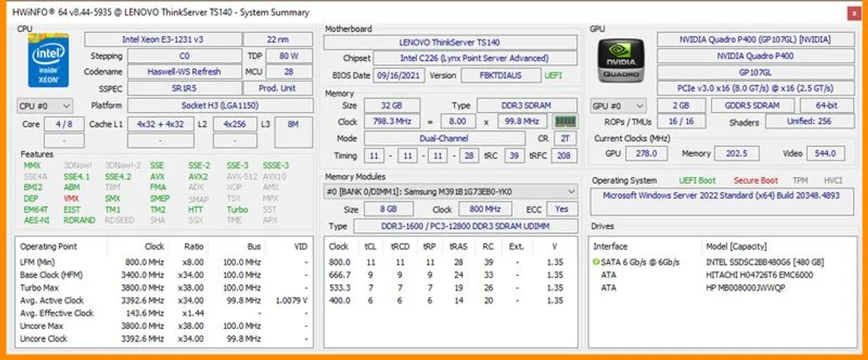The image size is (868, 360).
Task: Click the FBKTDIAUS BIOS version field
Action: pyautogui.click(x=501, y=75)
